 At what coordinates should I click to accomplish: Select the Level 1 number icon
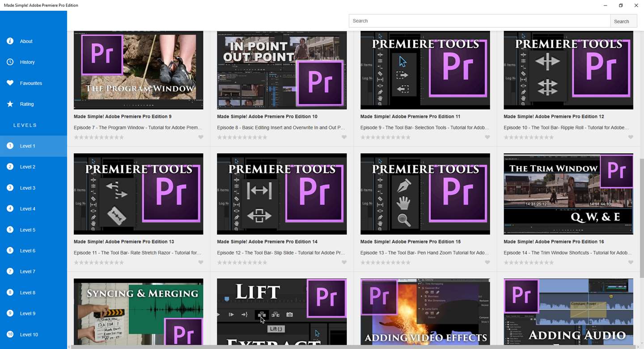coord(10,146)
